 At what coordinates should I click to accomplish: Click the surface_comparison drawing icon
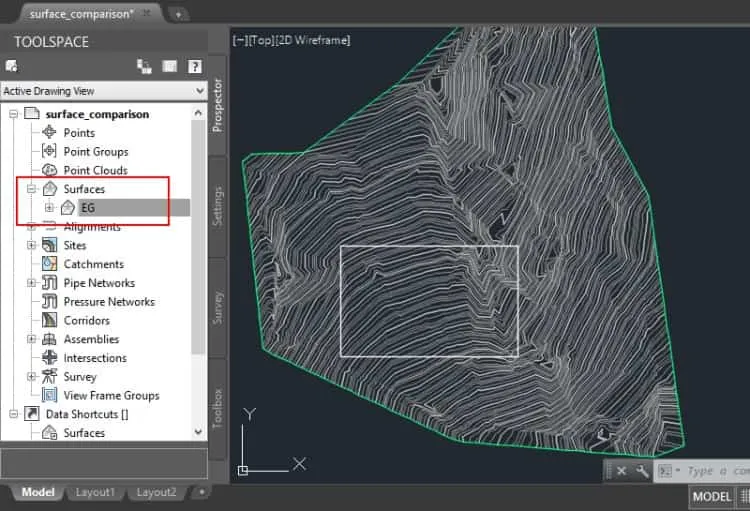32,113
